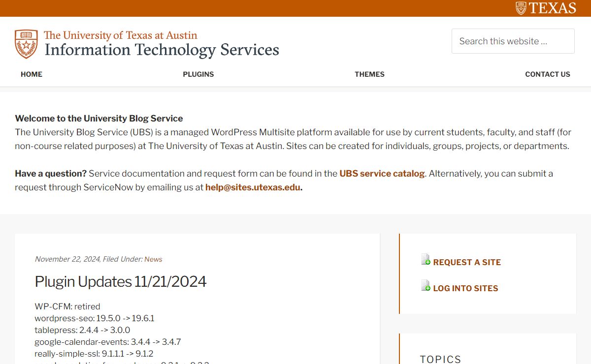Open the Plugin Updates 11/21/2024 post title
The image size is (591, 364).
[121, 281]
